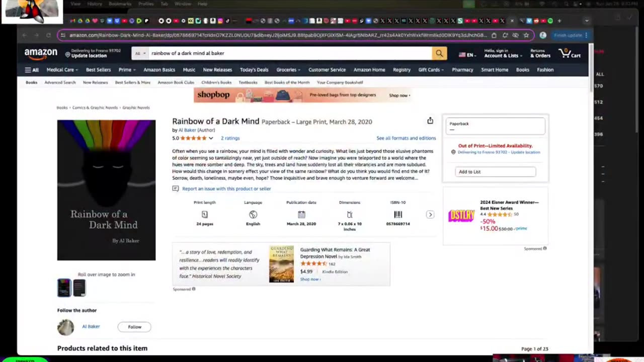
Task: Click the Dimensions ruler icon
Action: point(350,215)
